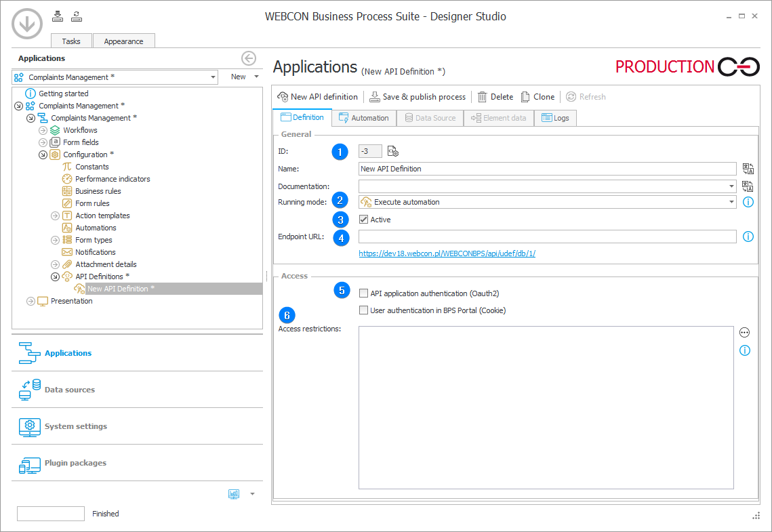Open the Documentation dropdown
The width and height of the screenshot is (772, 532).
[731, 186]
